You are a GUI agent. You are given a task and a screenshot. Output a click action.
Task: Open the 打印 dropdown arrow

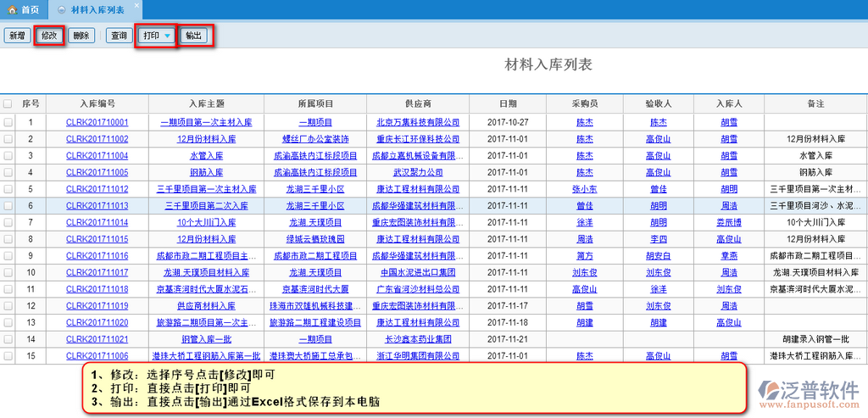pyautogui.click(x=168, y=36)
